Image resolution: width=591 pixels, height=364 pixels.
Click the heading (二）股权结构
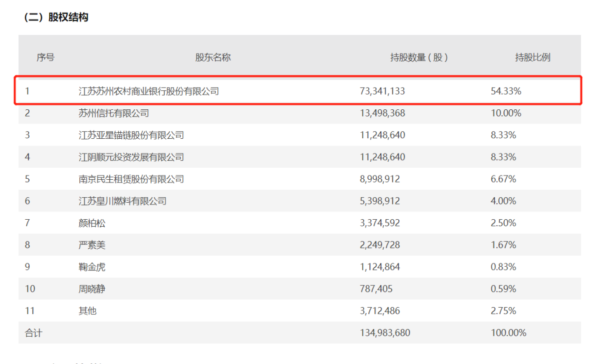(x=56, y=17)
